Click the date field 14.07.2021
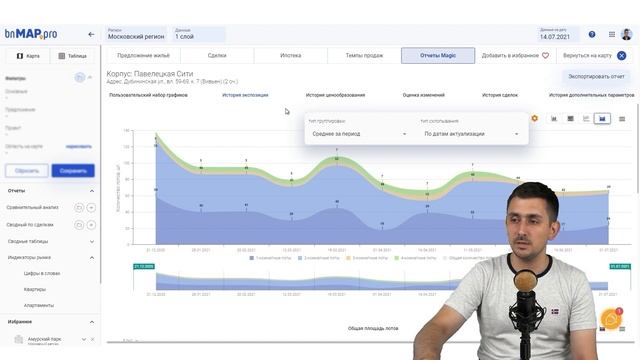This screenshot has height=360, width=640. point(558,34)
